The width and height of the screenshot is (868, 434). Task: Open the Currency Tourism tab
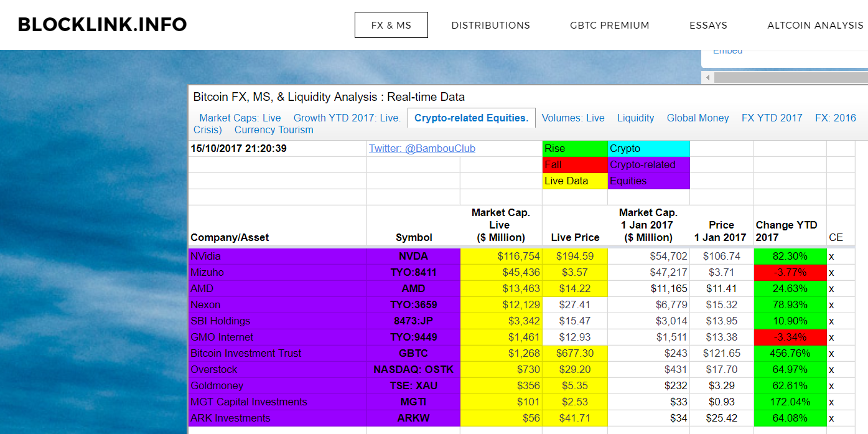274,130
